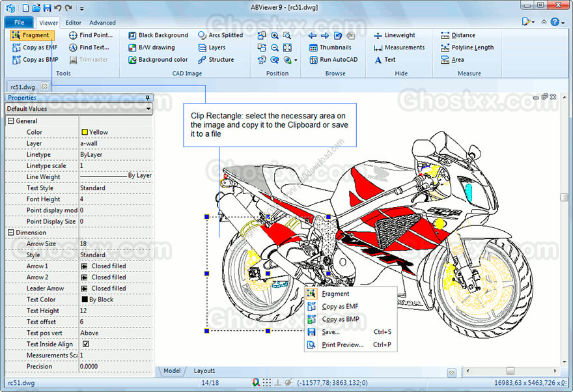573x392 pixels.
Task: Toggle Black Background option
Action: coord(158,35)
